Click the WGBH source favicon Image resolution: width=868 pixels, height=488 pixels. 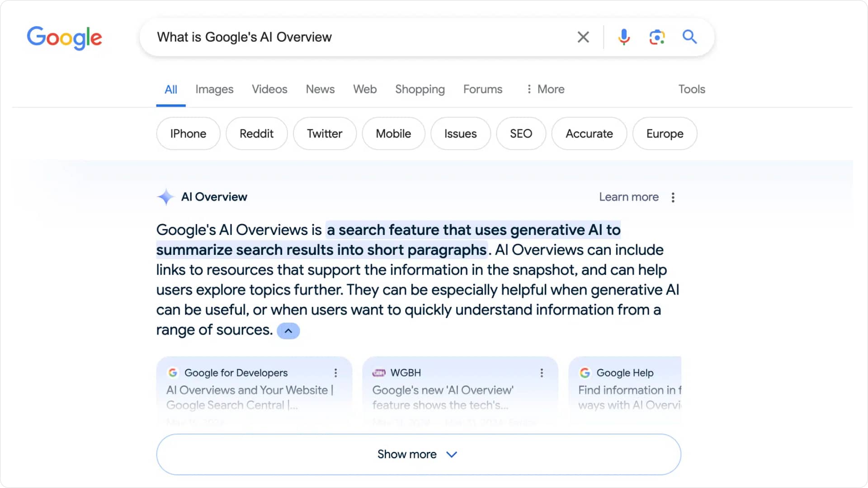[x=378, y=373]
